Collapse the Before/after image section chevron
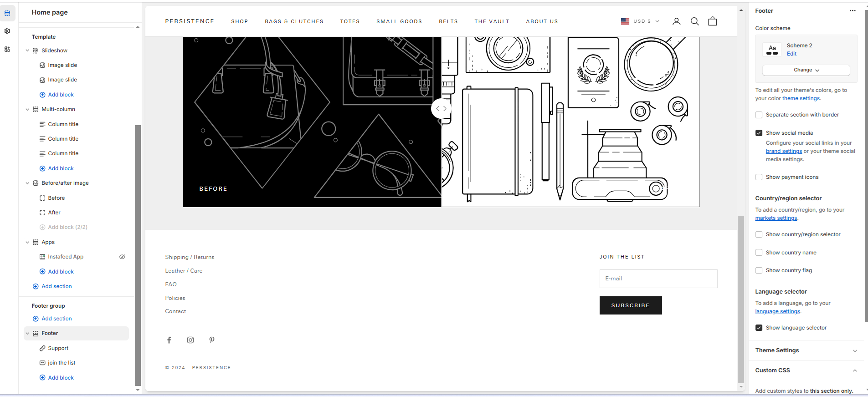Image resolution: width=868 pixels, height=416 pixels. tap(27, 183)
